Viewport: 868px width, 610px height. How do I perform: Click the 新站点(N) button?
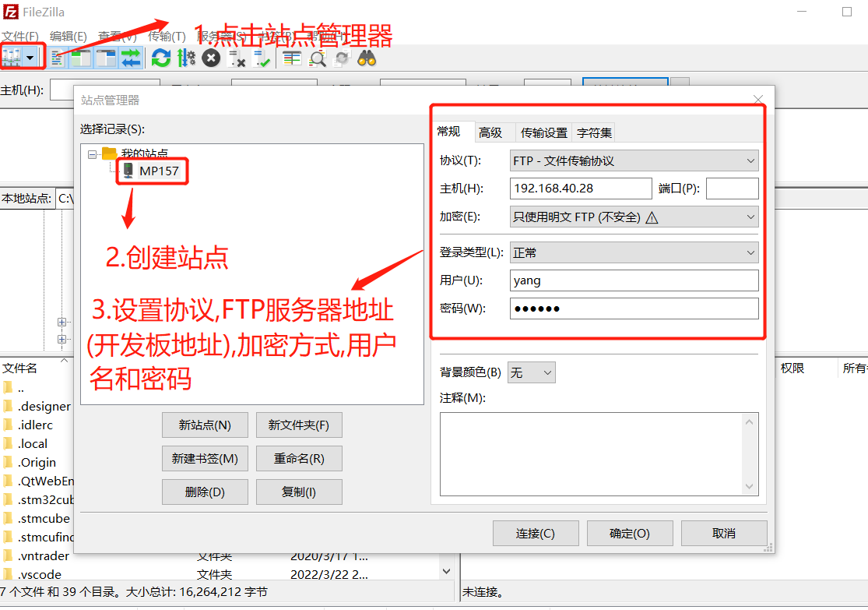click(x=204, y=425)
